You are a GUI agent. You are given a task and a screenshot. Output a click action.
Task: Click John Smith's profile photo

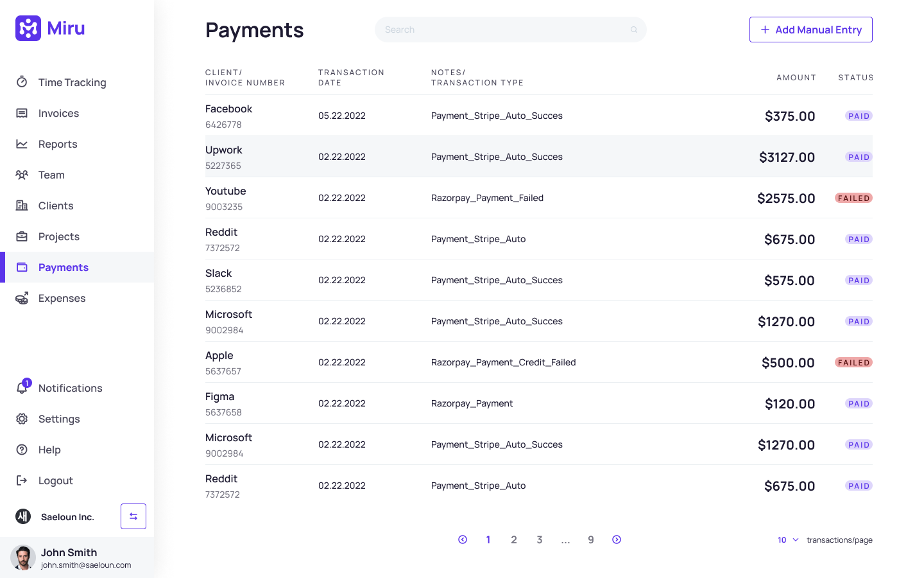[x=23, y=557]
